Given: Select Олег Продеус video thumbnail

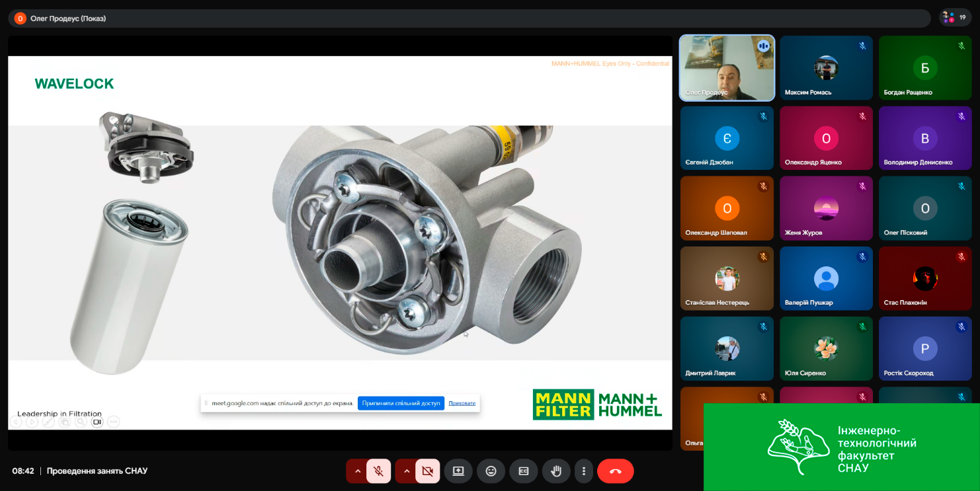Looking at the screenshot, I should pyautogui.click(x=727, y=68).
